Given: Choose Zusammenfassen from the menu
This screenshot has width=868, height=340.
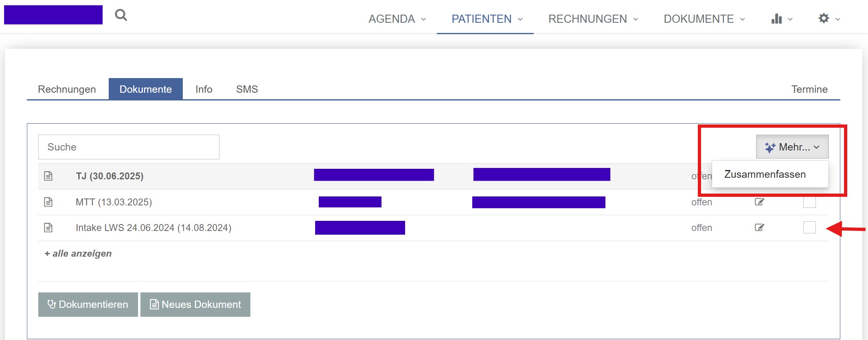Looking at the screenshot, I should [x=765, y=174].
